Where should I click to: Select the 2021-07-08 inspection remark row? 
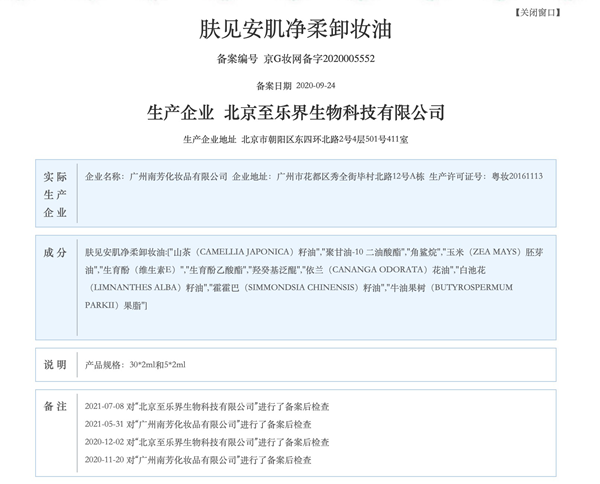point(207,406)
